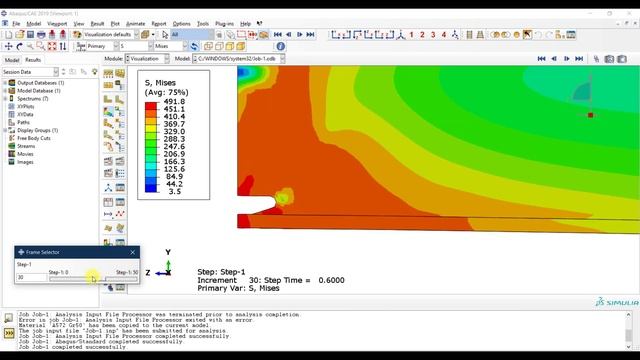
Task: Open the File menu
Action: click(x=16, y=24)
